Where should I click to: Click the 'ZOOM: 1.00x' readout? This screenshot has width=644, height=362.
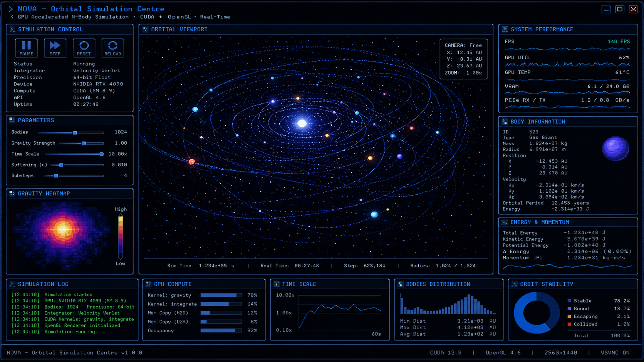pyautogui.click(x=463, y=73)
